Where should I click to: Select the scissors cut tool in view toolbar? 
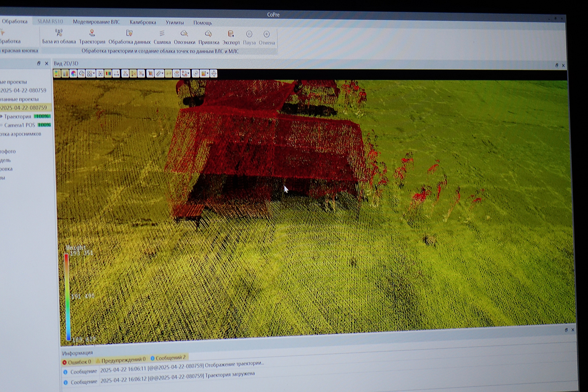coord(141,73)
